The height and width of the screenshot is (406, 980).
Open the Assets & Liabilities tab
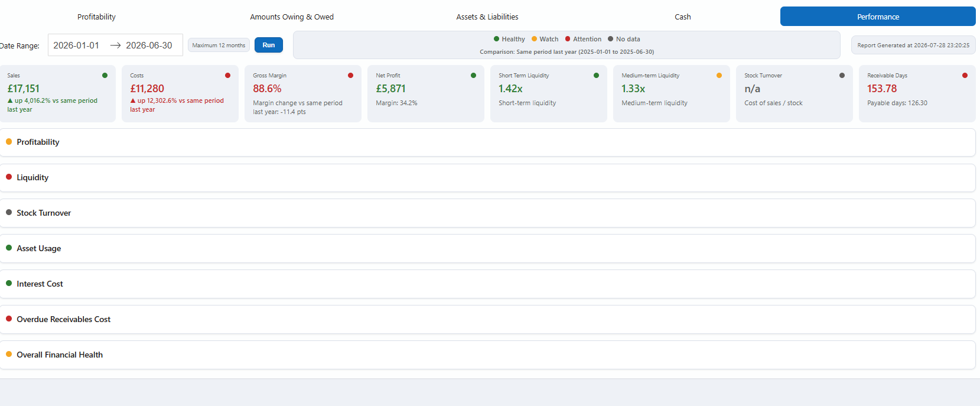(487, 17)
